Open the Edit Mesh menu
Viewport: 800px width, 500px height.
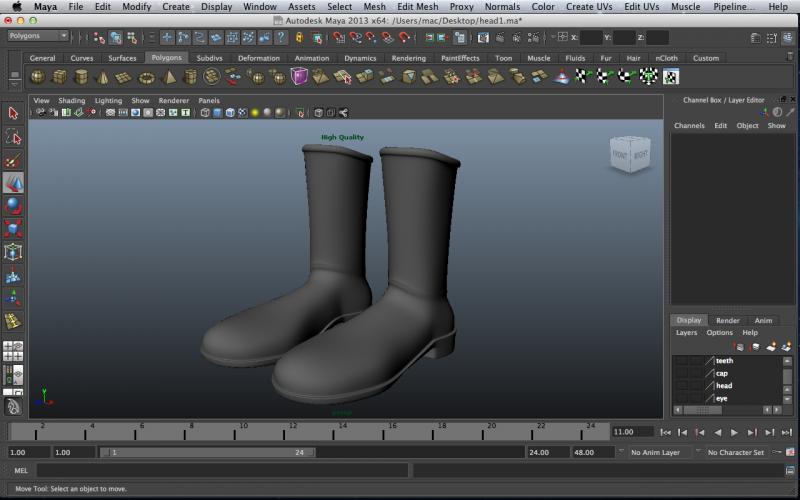[417, 7]
